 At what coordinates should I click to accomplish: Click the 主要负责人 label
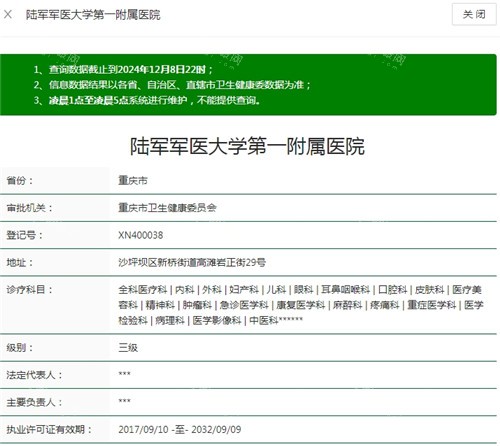pos(34,403)
